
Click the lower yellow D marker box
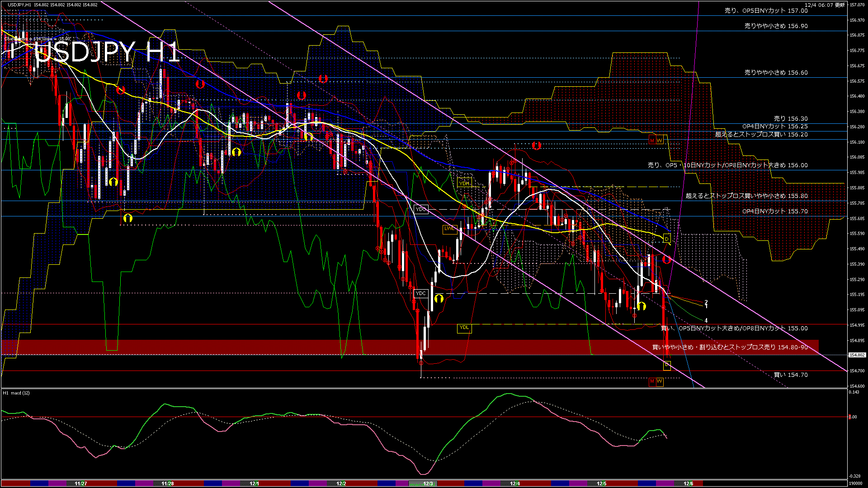pyautogui.click(x=667, y=365)
